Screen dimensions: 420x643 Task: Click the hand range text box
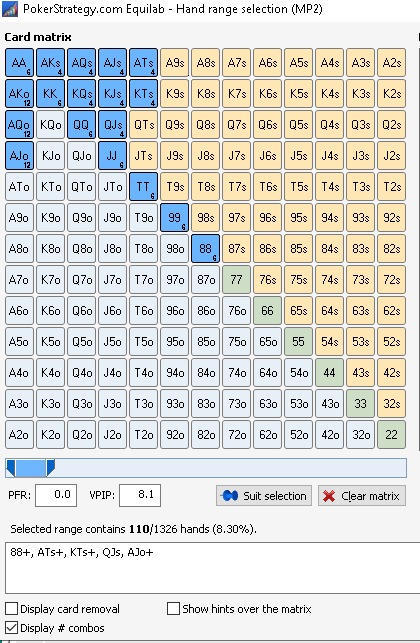pyautogui.click(x=212, y=568)
